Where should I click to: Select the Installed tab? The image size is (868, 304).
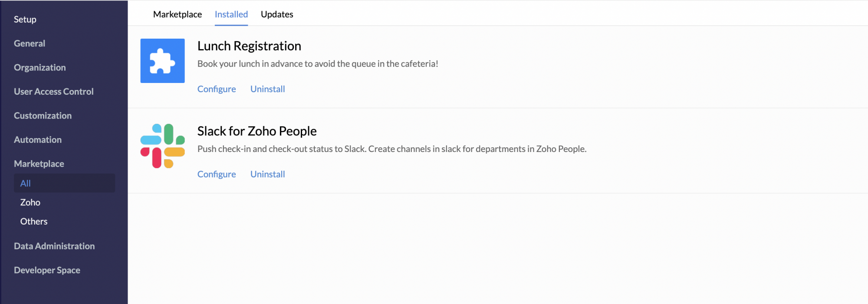pyautogui.click(x=231, y=14)
